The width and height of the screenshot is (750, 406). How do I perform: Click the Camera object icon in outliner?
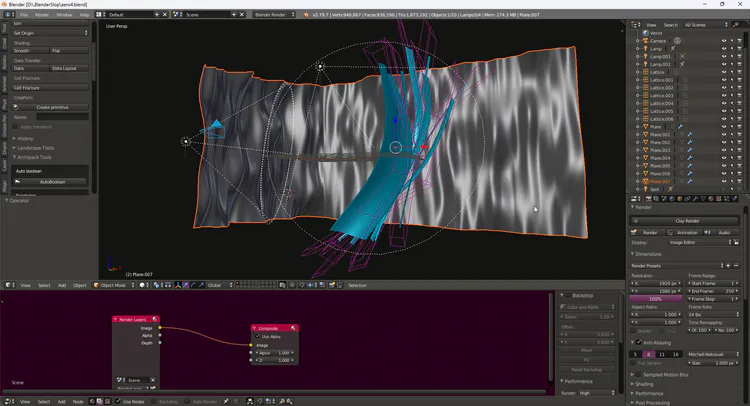tap(645, 41)
